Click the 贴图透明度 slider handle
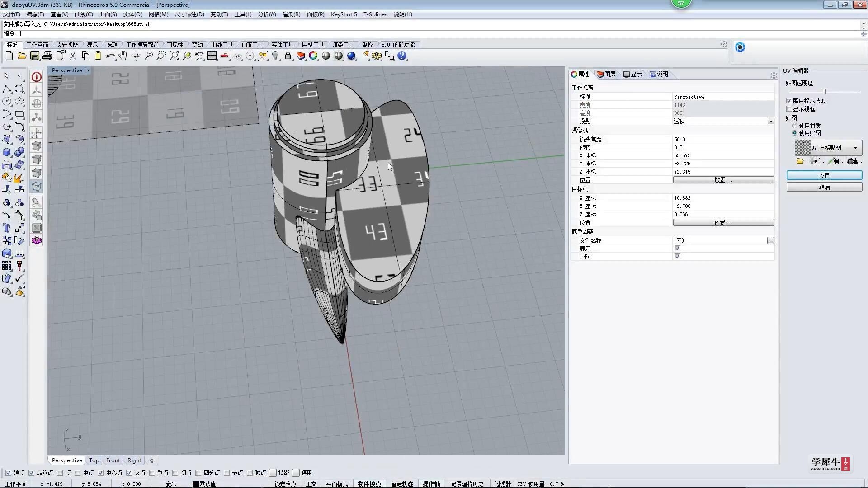The height and width of the screenshot is (488, 868). pyautogui.click(x=824, y=91)
